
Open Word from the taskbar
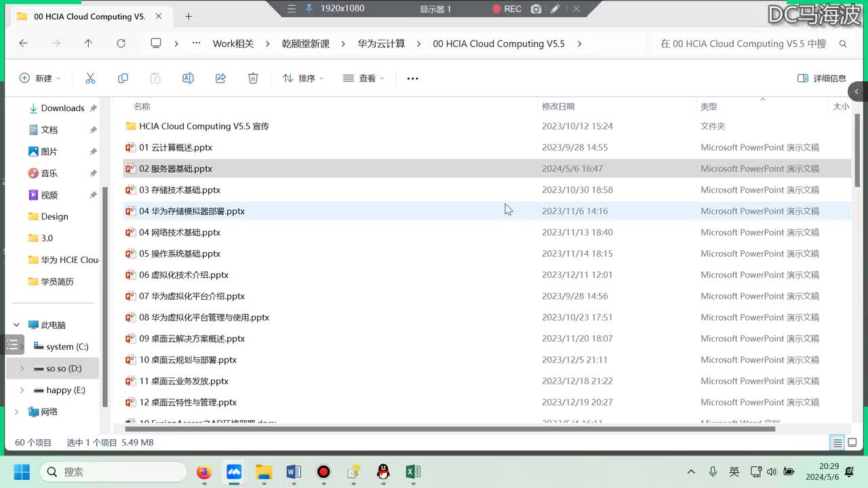pos(294,472)
